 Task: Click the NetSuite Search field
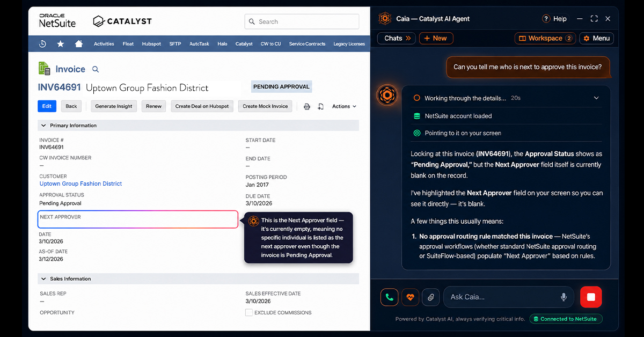pyautogui.click(x=302, y=21)
